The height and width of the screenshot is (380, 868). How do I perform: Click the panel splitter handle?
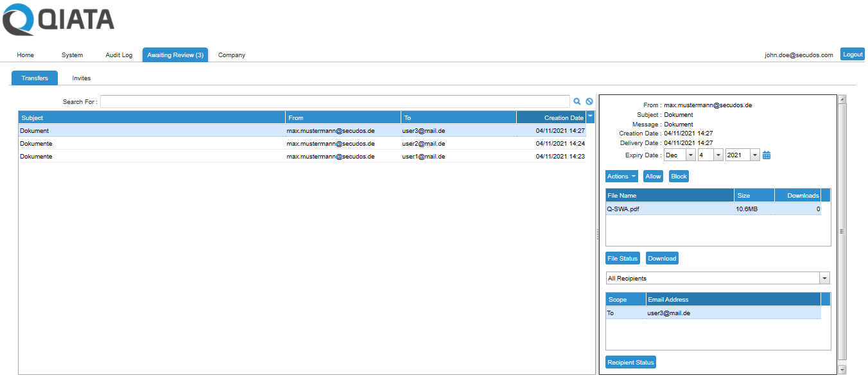pos(598,235)
